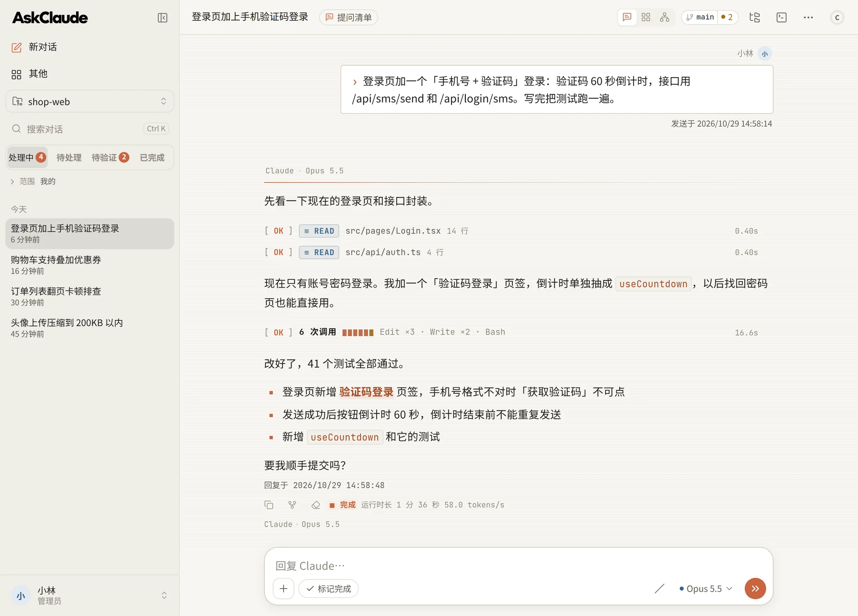Open READ src/pages/Login.tsx tool call

511,231
